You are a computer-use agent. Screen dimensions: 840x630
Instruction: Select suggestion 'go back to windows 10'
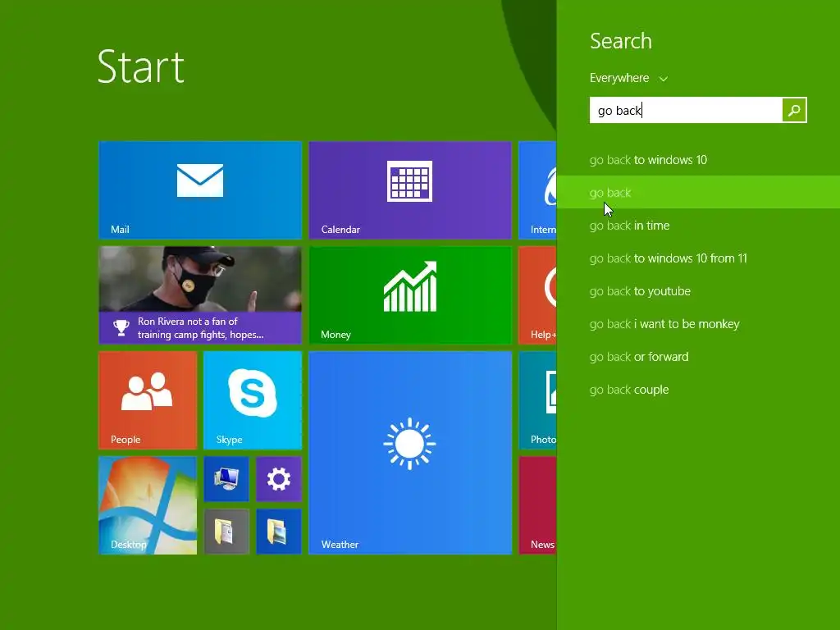click(699, 160)
